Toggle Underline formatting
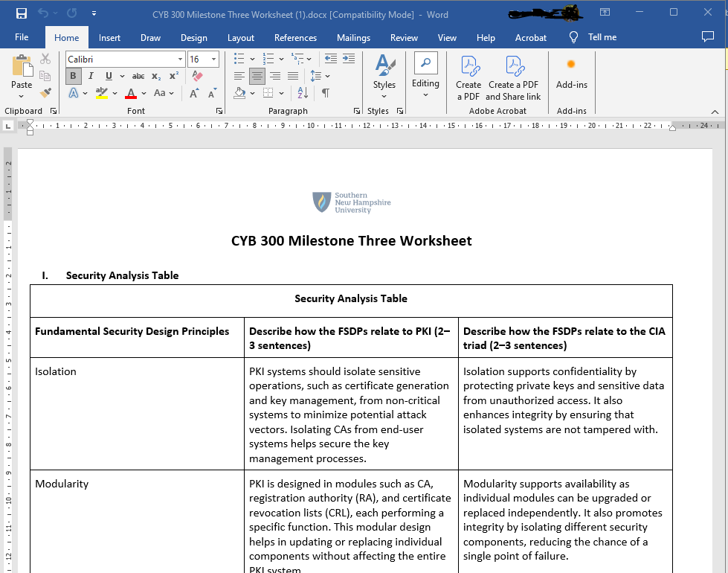The image size is (728, 573). (109, 76)
